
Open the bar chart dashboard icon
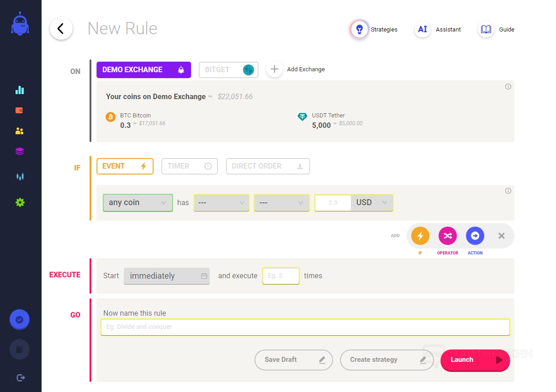pos(20,90)
